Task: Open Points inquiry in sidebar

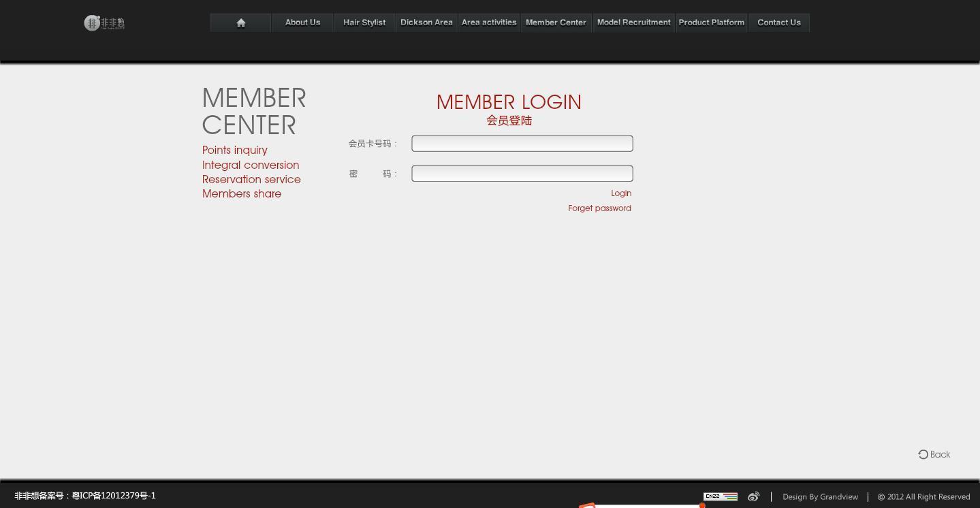Action: pos(235,150)
